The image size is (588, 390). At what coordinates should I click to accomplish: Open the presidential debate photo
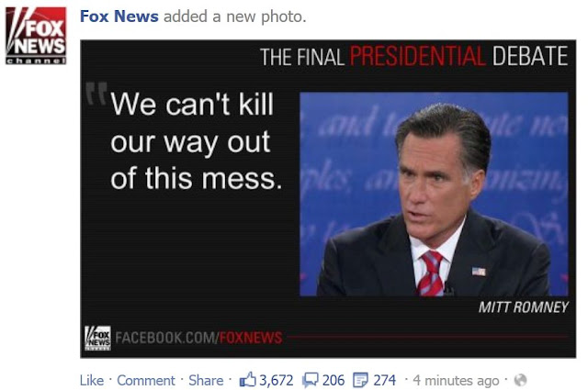[x=328, y=199]
